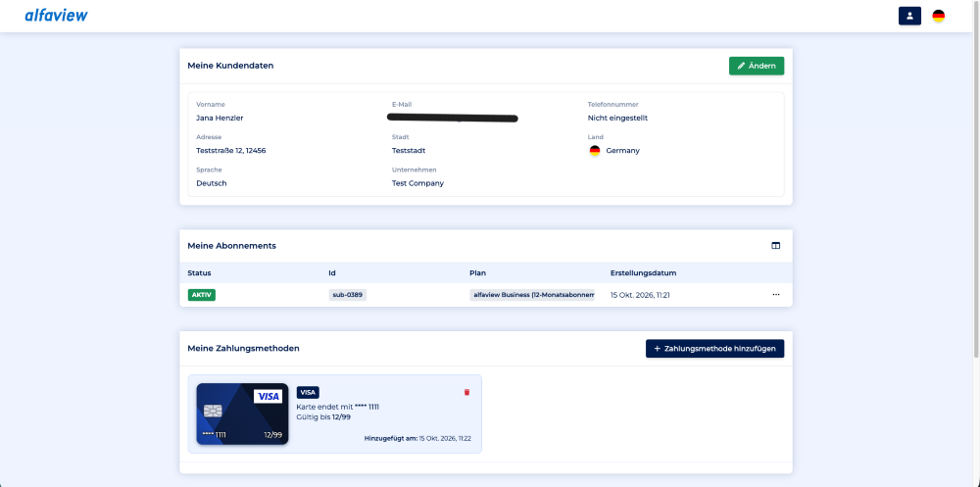Click the Germany flag in Land field
The width and height of the screenshot is (980, 487).
[595, 151]
